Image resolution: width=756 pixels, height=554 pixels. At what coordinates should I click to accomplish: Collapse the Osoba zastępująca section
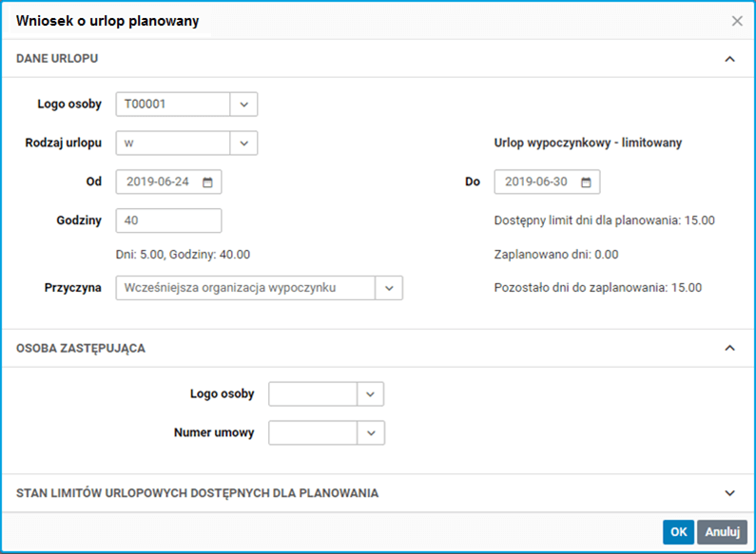tap(729, 348)
